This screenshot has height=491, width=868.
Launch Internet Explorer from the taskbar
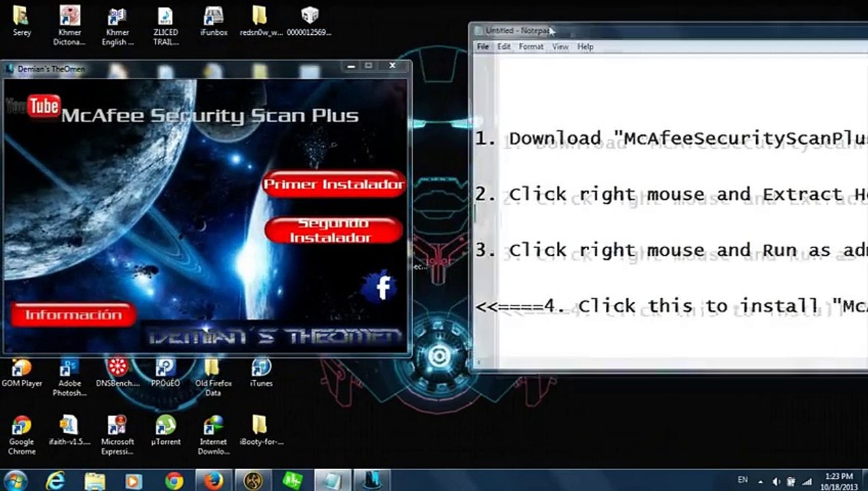(x=55, y=481)
